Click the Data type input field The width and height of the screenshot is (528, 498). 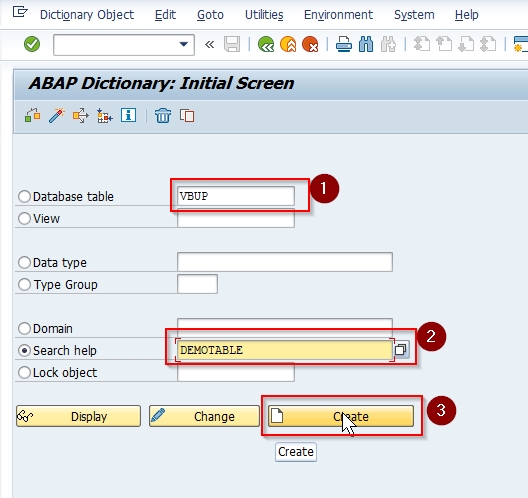click(x=285, y=262)
